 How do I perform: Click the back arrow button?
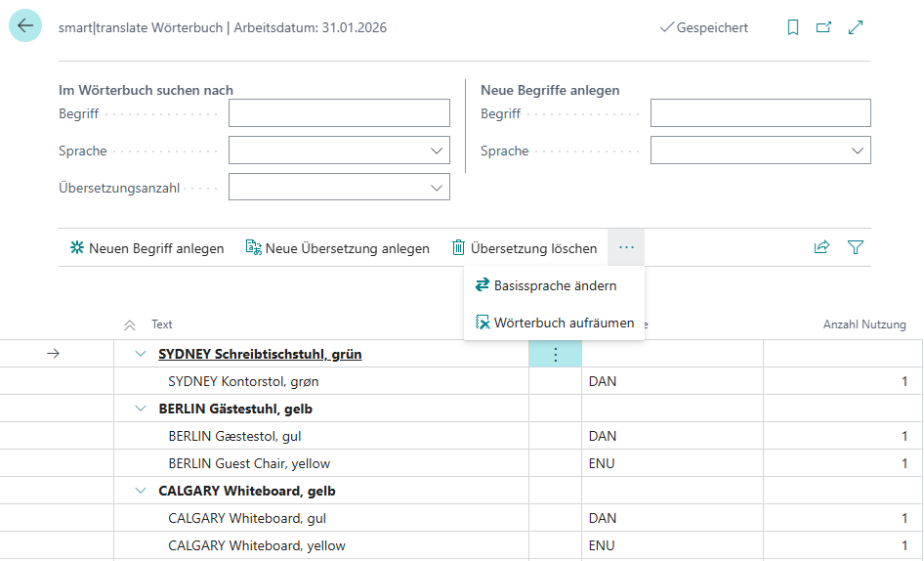click(x=25, y=26)
